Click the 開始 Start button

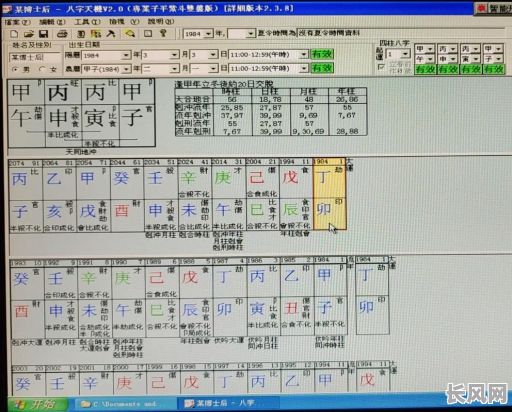[37, 404]
